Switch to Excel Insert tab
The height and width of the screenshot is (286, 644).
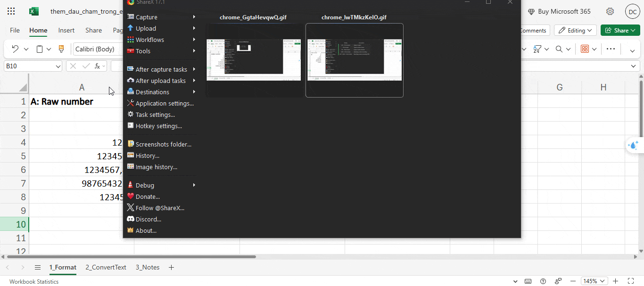pos(66,30)
